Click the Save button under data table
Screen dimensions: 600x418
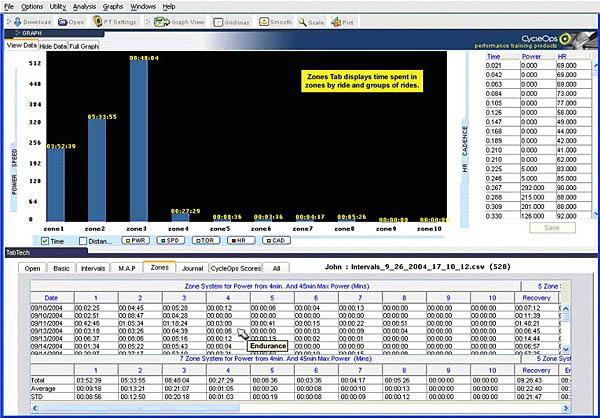551,227
